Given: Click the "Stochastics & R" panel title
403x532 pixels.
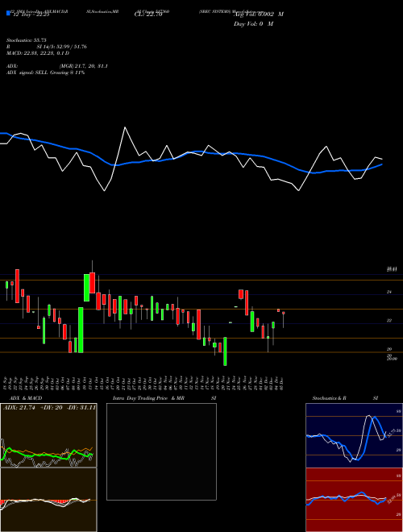Looking at the screenshot, I should point(329,398).
